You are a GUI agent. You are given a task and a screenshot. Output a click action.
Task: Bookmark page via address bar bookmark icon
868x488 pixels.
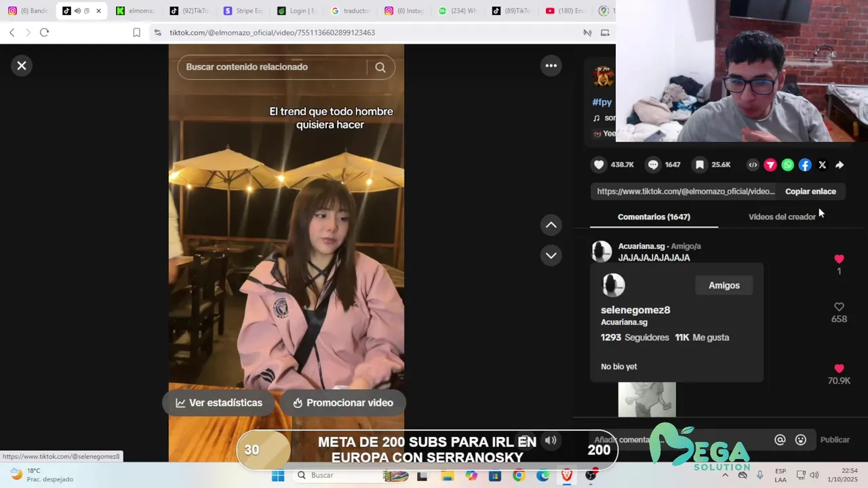(136, 33)
